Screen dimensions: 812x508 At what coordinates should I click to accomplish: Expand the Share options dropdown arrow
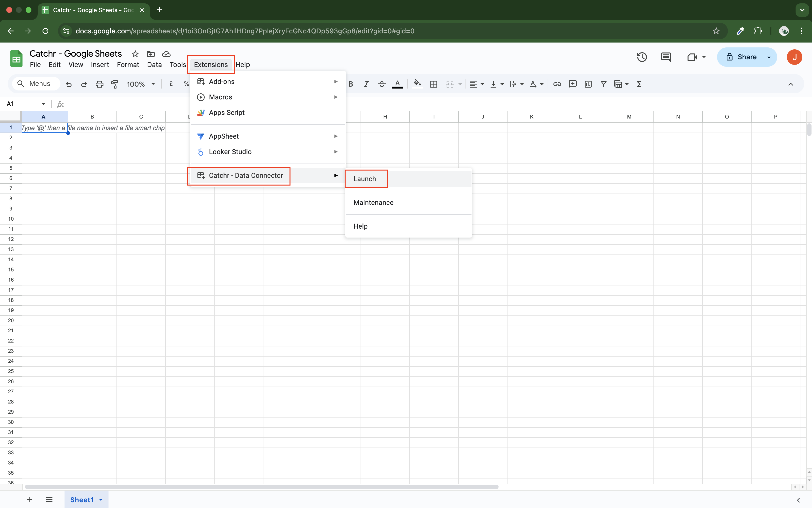(x=769, y=57)
